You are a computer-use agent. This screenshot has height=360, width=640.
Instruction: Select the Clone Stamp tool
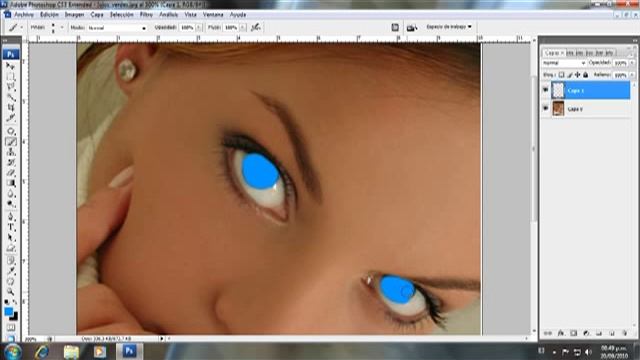[x=11, y=152]
